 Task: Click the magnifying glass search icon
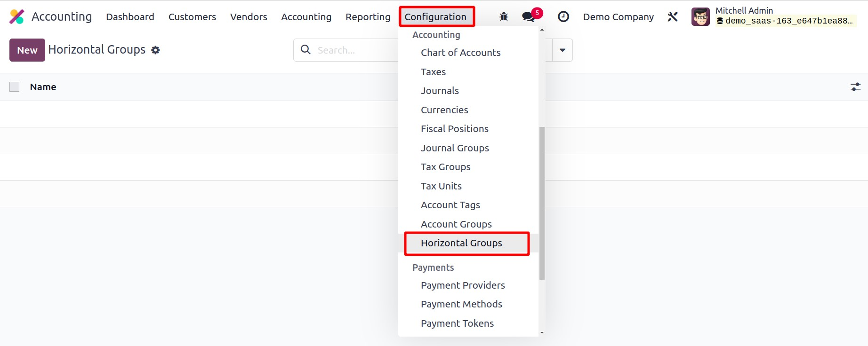305,50
